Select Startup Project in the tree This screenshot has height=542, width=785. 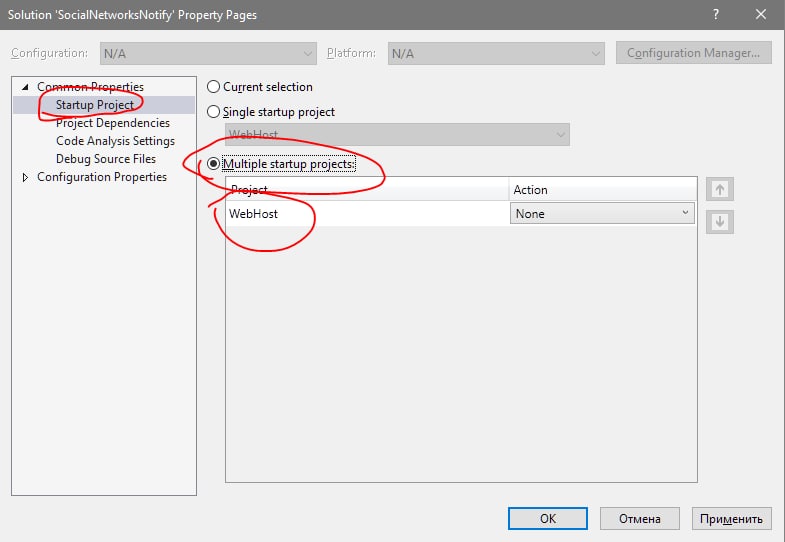(x=95, y=105)
